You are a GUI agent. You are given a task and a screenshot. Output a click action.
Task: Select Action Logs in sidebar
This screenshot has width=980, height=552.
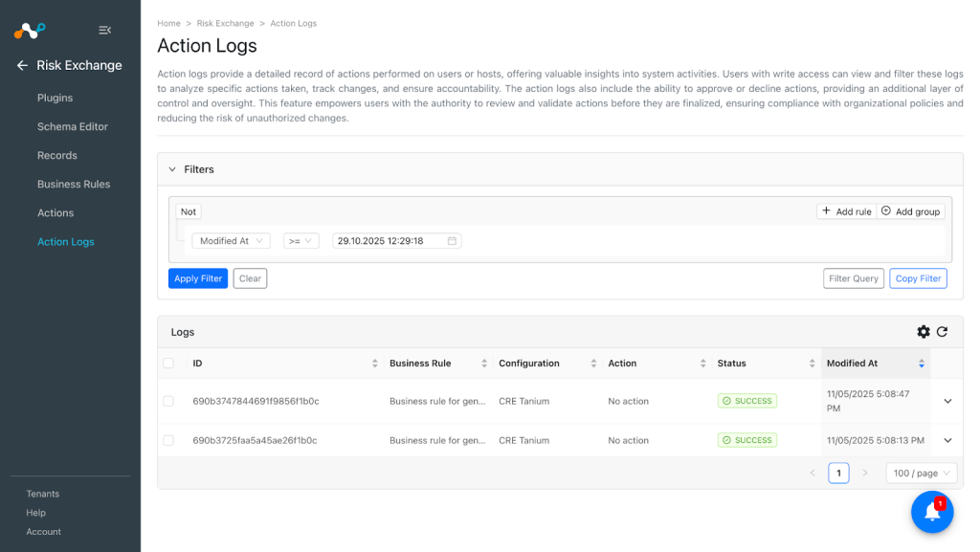(x=66, y=242)
